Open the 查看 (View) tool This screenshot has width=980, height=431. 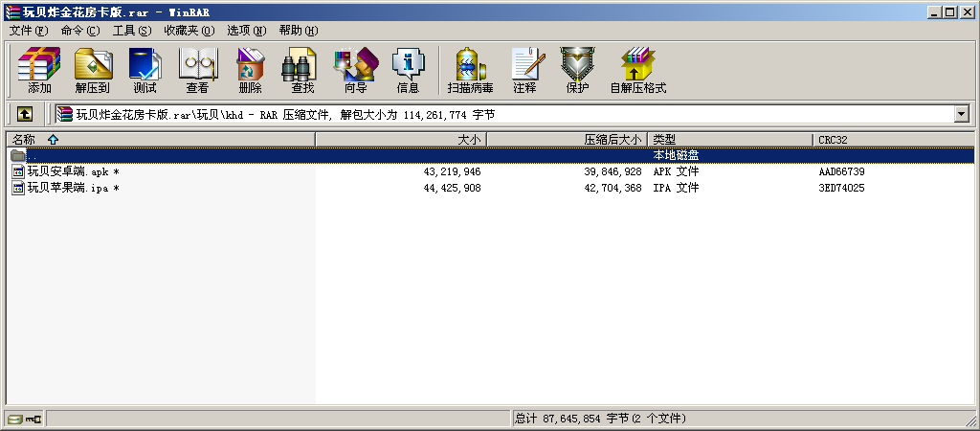coord(197,70)
